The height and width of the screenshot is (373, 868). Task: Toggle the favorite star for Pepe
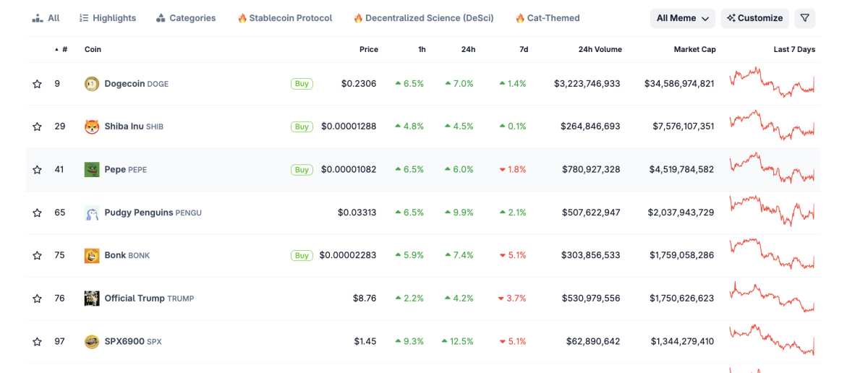pyautogui.click(x=37, y=170)
